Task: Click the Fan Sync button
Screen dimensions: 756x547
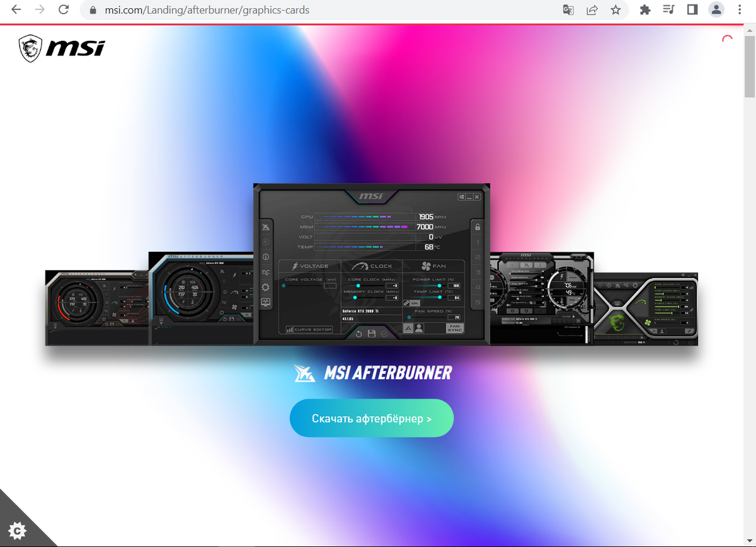Action: point(454,328)
